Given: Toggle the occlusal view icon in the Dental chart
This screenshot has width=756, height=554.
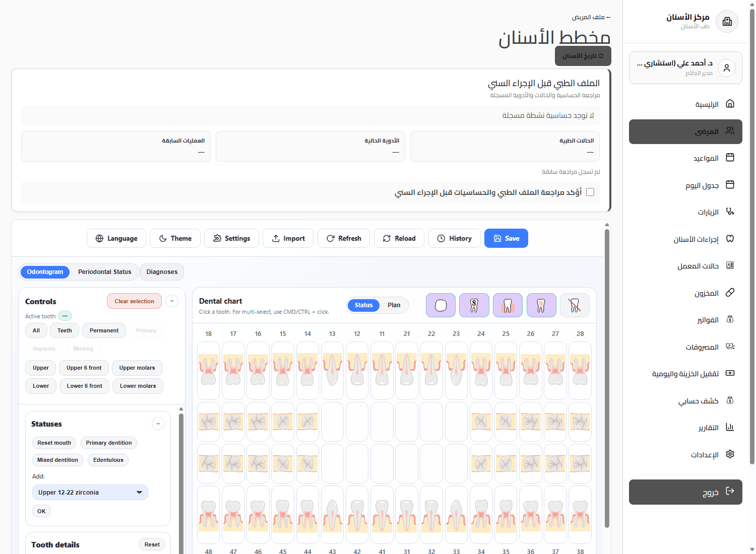Looking at the screenshot, I should (x=440, y=305).
